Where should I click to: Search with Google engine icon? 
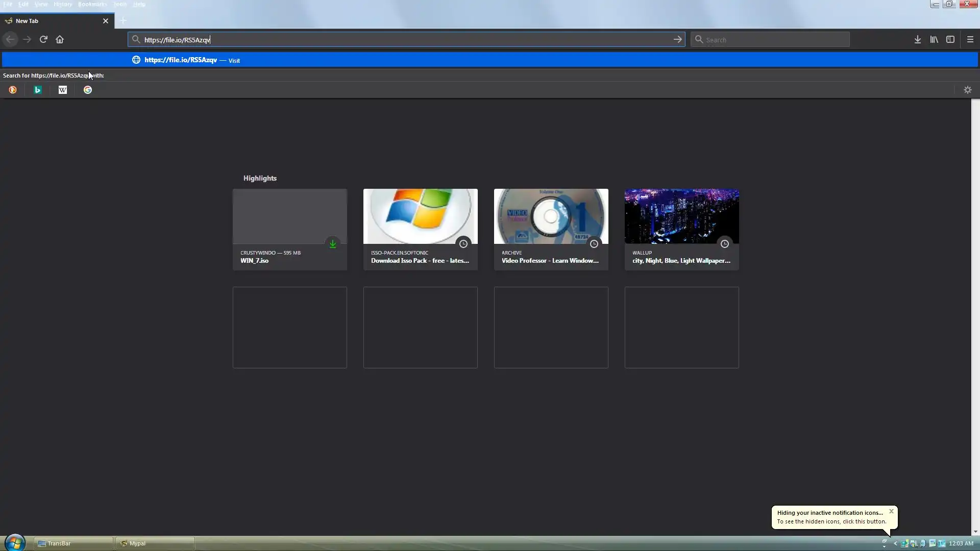[x=88, y=90]
